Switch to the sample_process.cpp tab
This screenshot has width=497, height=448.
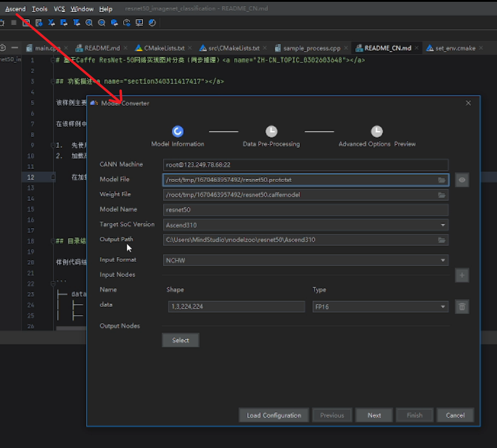312,48
